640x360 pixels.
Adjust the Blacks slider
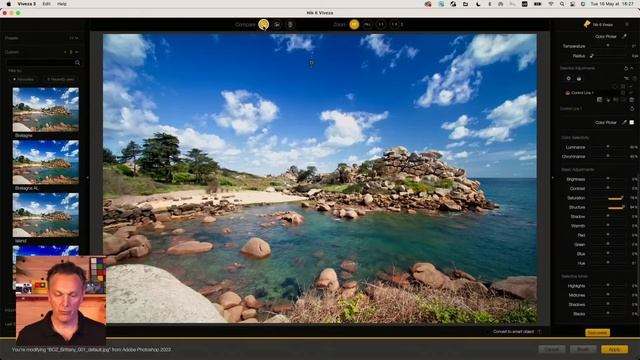pyautogui.click(x=608, y=313)
